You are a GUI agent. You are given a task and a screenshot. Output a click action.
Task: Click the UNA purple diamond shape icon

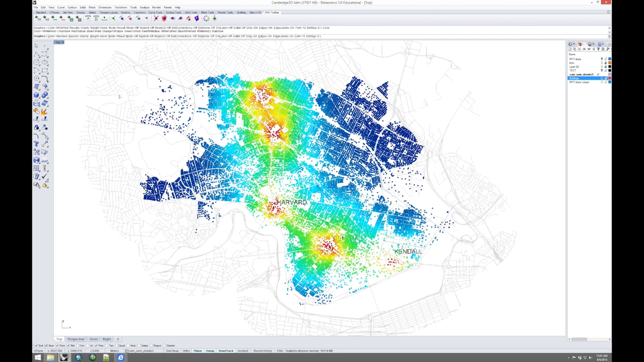tap(197, 19)
